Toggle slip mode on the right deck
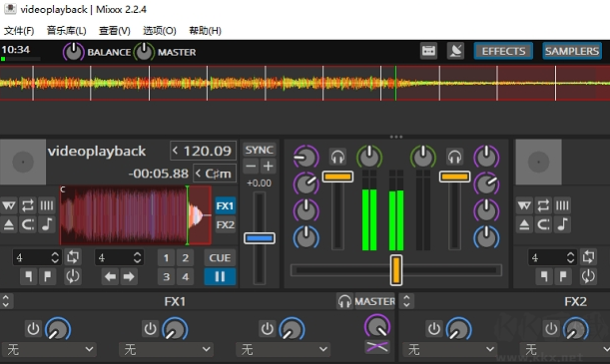The height and width of the screenshot is (364, 610). (543, 224)
